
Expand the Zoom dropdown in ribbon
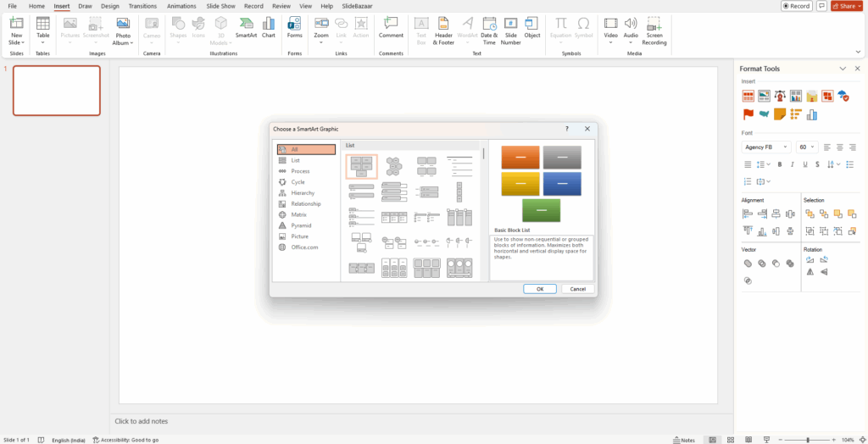[x=321, y=42]
